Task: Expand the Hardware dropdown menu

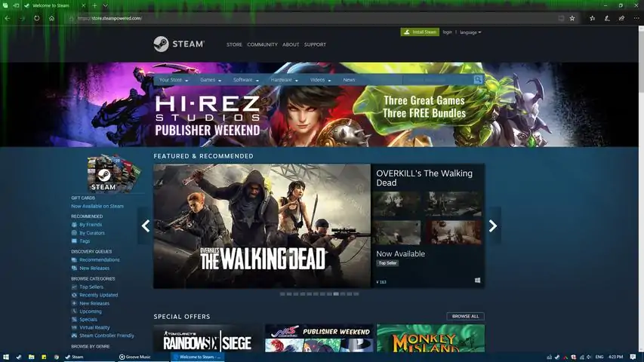Action: 284,80
